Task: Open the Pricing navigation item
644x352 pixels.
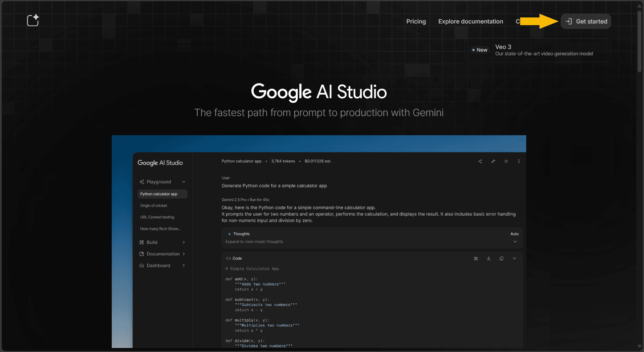Action: point(416,21)
